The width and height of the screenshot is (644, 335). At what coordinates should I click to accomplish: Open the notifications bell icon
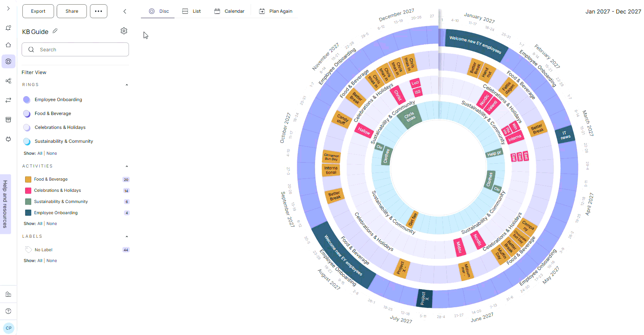click(8, 28)
